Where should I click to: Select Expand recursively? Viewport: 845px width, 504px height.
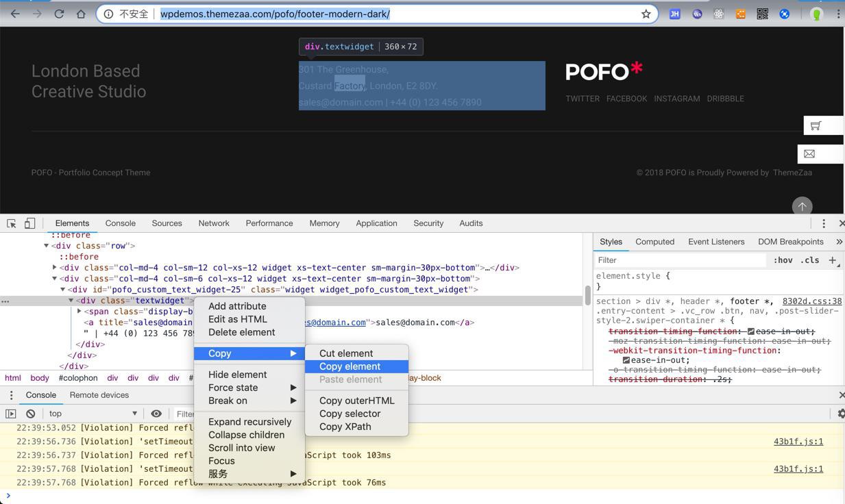[x=249, y=422]
